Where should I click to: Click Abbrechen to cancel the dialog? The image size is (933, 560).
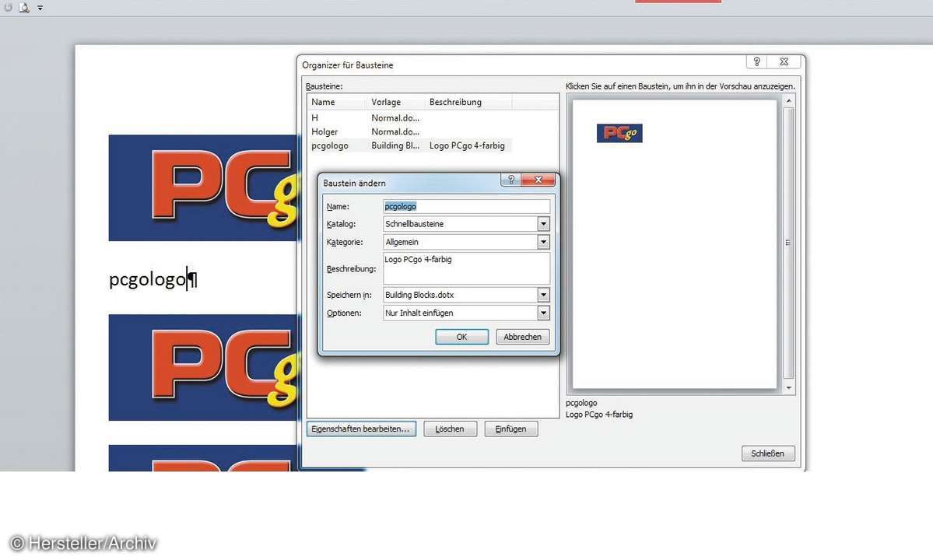point(522,337)
